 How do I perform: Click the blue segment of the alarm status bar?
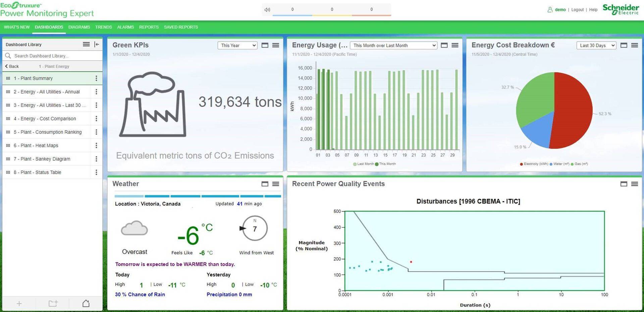(x=292, y=14)
